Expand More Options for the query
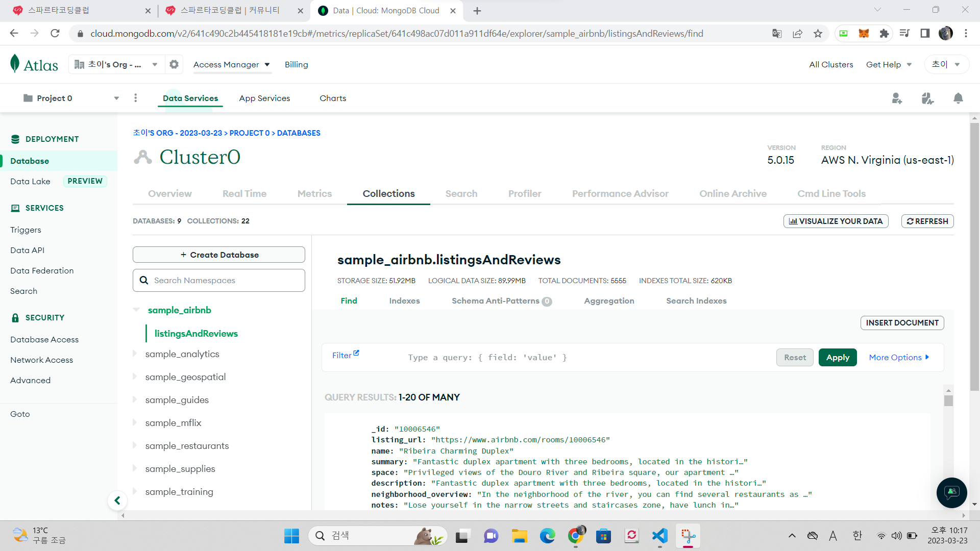Screen dimensions: 980x551 pyautogui.click(x=899, y=358)
